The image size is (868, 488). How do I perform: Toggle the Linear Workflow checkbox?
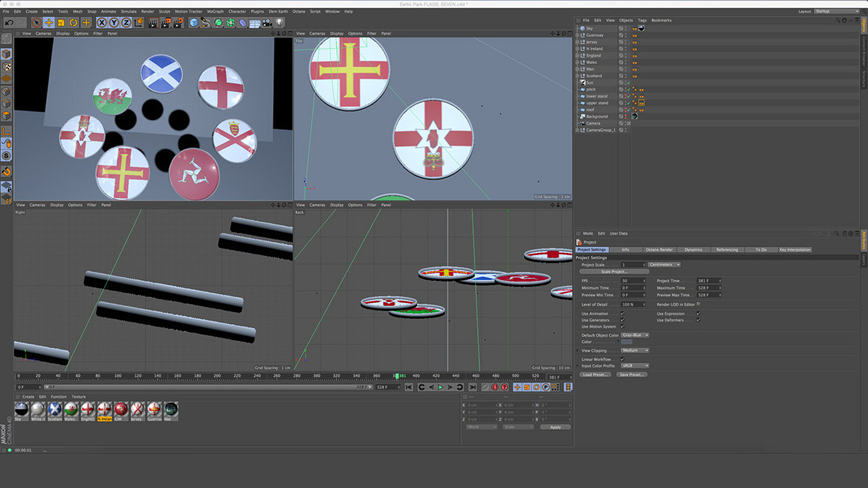tap(623, 359)
